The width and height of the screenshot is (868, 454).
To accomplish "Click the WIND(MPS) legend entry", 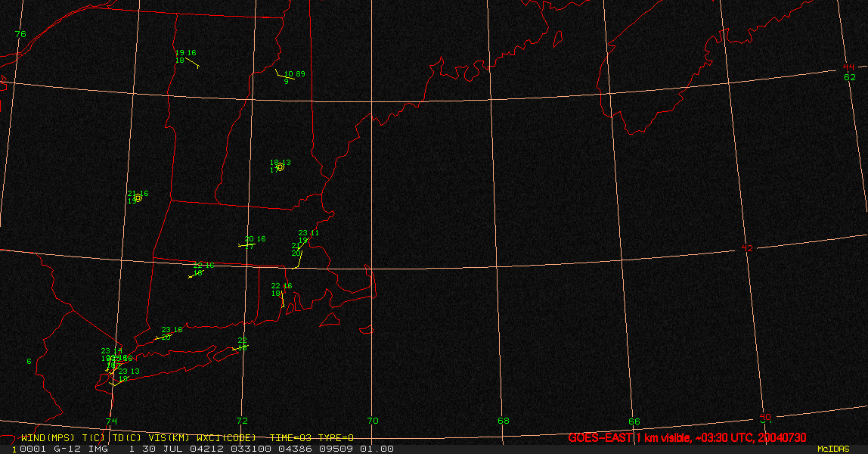I will point(48,438).
